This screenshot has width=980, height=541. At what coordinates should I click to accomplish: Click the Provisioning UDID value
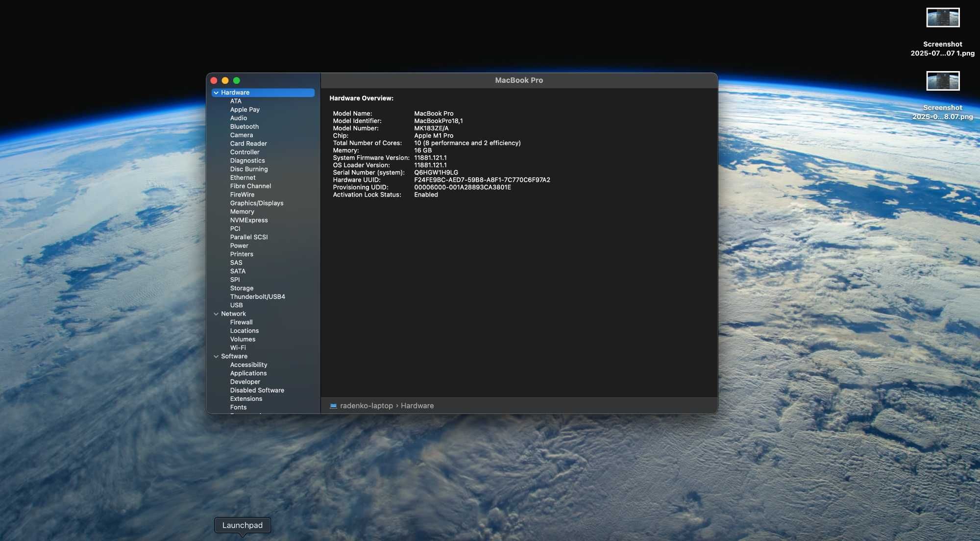pos(463,188)
